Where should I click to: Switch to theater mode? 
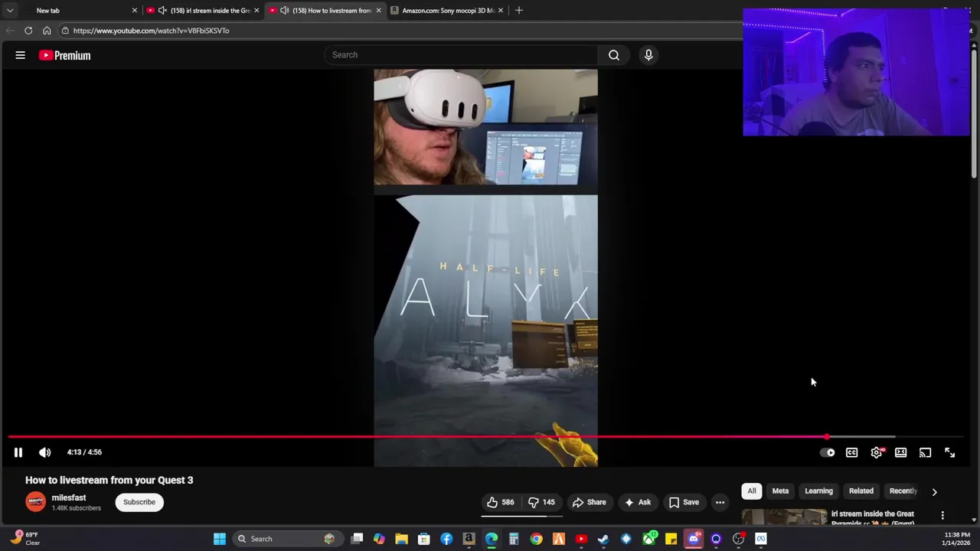(900, 452)
